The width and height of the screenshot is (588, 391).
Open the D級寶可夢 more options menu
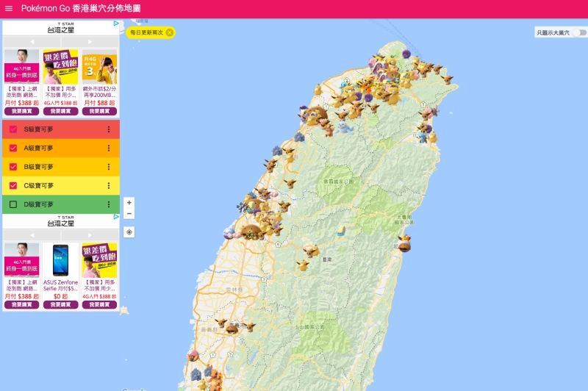tap(109, 204)
